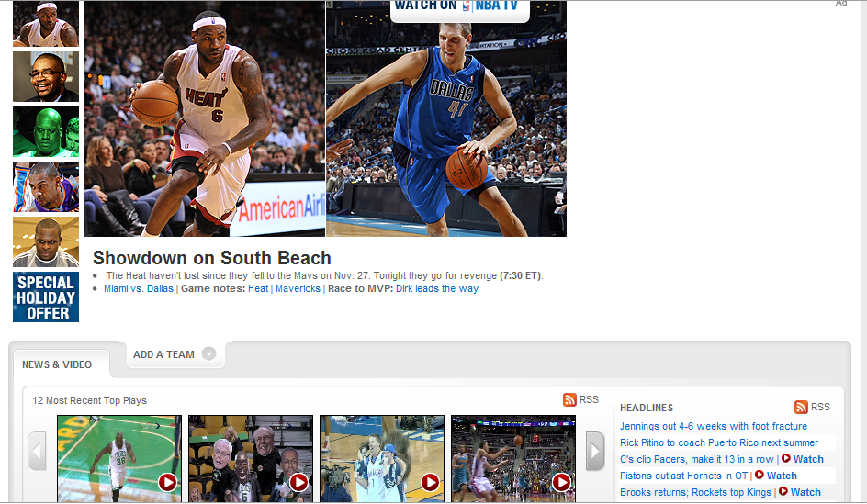Expand the Add a Team dropdown arrow
The image size is (867, 504).
pyautogui.click(x=208, y=353)
